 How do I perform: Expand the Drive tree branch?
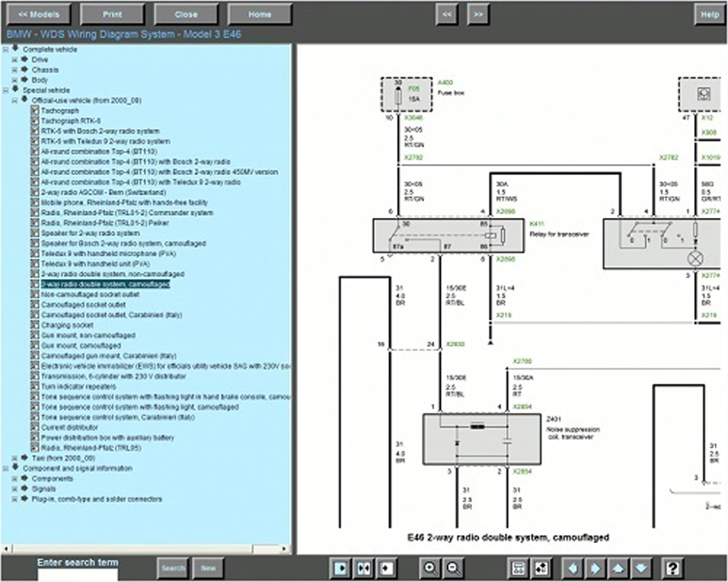14,60
